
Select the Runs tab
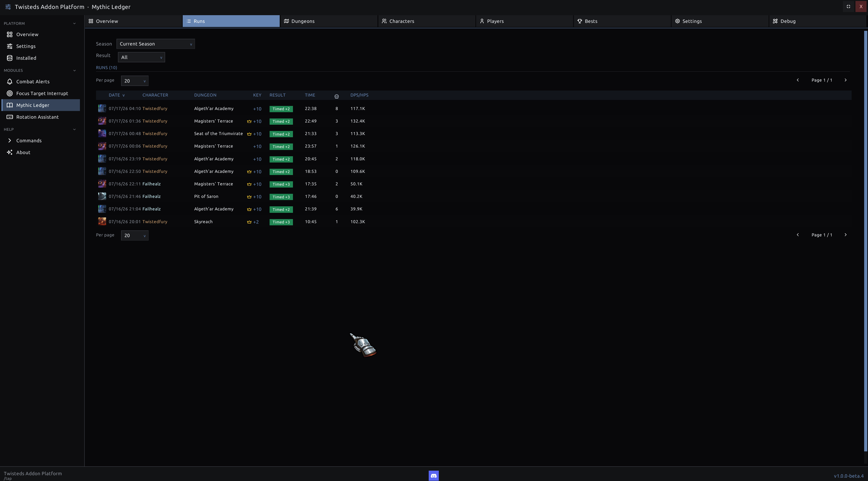click(231, 21)
